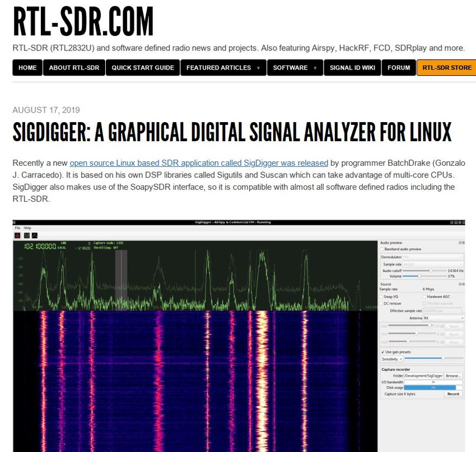Image resolution: width=476 pixels, height=452 pixels.
Task: Open the SigDigger article headline
Action: pyautogui.click(x=232, y=132)
